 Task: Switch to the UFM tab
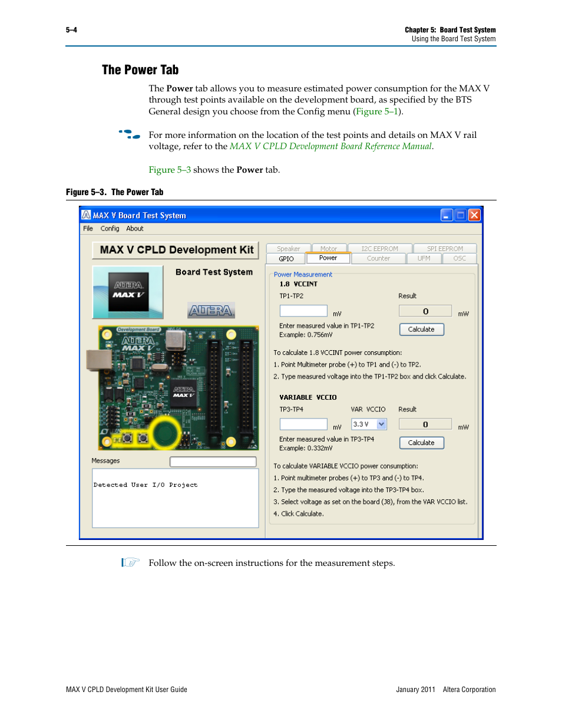(424, 258)
